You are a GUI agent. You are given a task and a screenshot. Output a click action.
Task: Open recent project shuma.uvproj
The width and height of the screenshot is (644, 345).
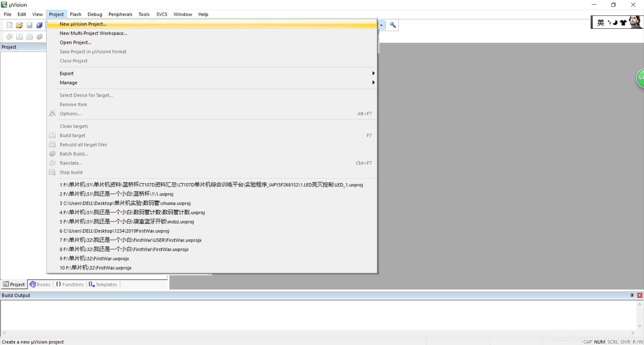[x=212, y=203]
